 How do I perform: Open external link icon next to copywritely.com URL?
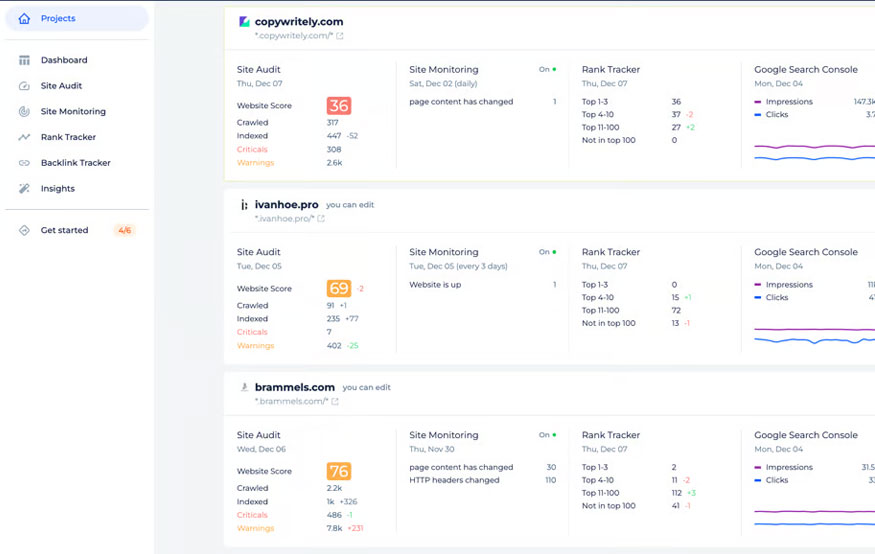coord(340,36)
